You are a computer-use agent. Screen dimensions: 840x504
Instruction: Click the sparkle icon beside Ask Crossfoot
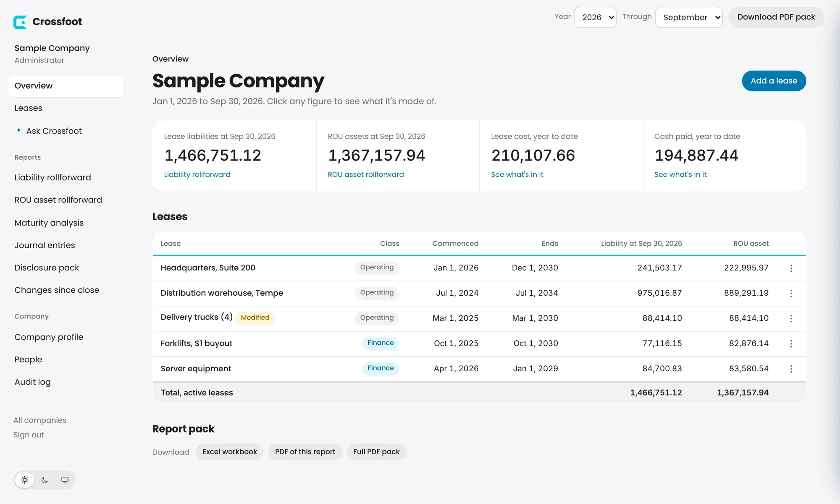(x=19, y=131)
